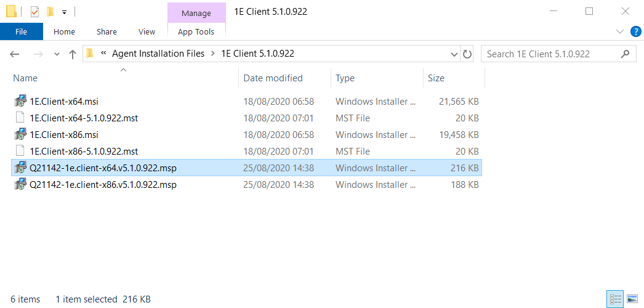Click the 19,458 KB size value

click(459, 135)
